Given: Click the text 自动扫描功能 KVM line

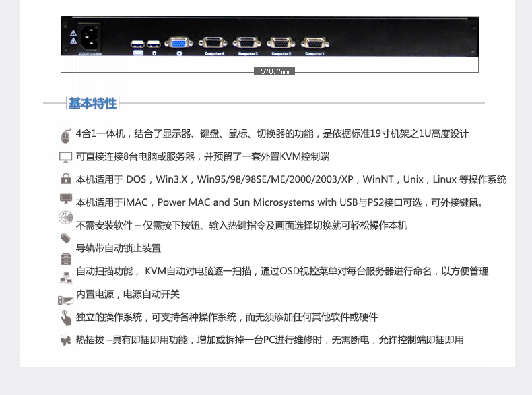Looking at the screenshot, I should [282, 271].
